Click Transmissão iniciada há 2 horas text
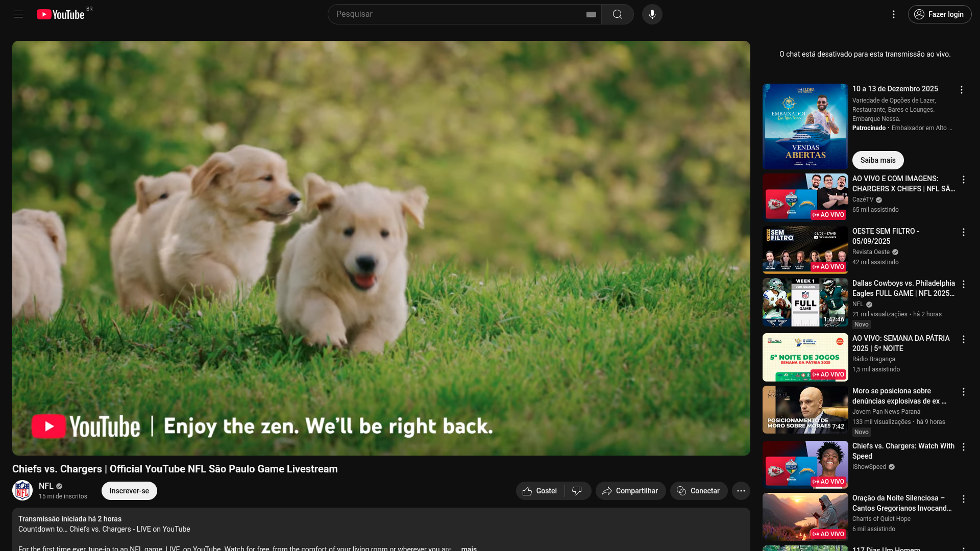The height and width of the screenshot is (551, 980). (70, 519)
